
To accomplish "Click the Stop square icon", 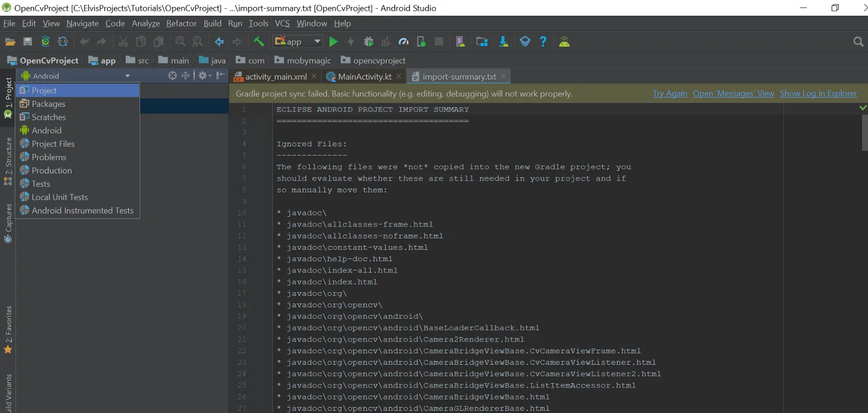I will 439,42.
